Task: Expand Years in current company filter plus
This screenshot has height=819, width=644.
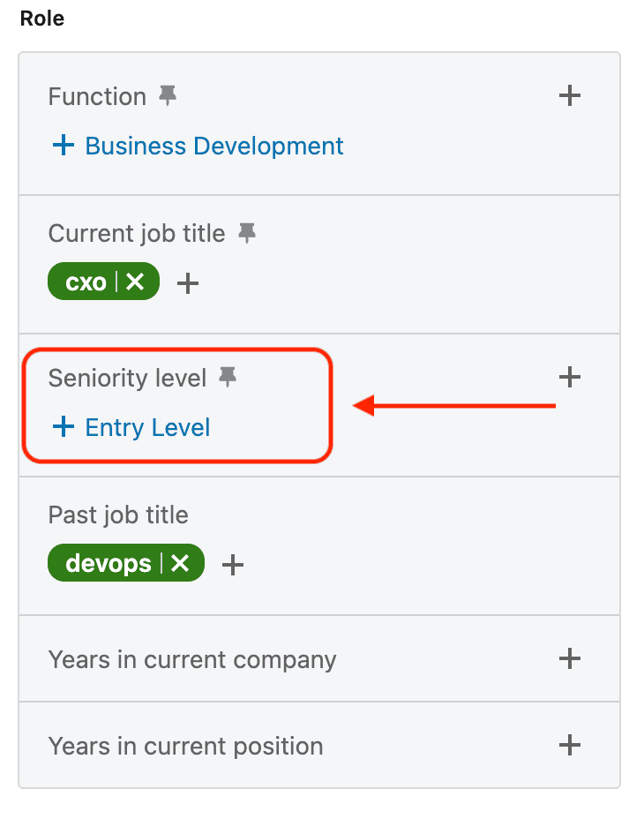Action: click(x=570, y=658)
